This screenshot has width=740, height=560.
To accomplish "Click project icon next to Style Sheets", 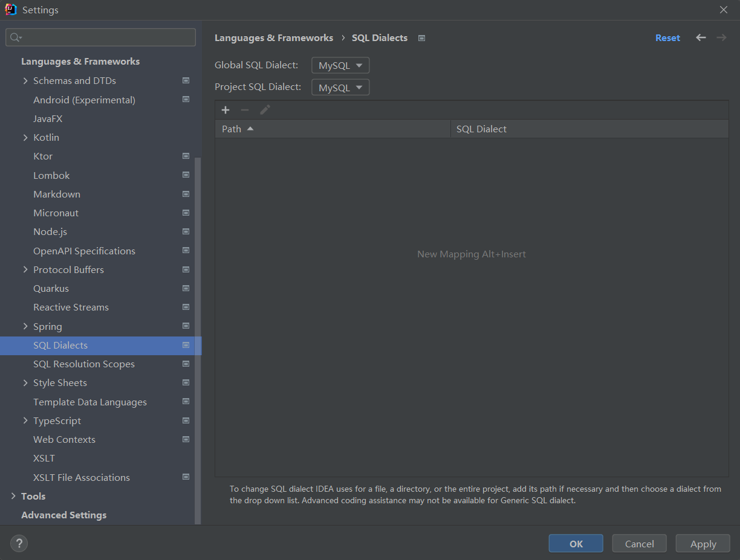I will pos(186,382).
